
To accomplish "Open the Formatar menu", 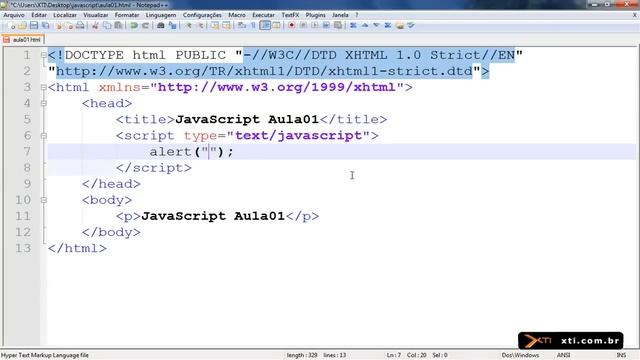I will 127,15.
